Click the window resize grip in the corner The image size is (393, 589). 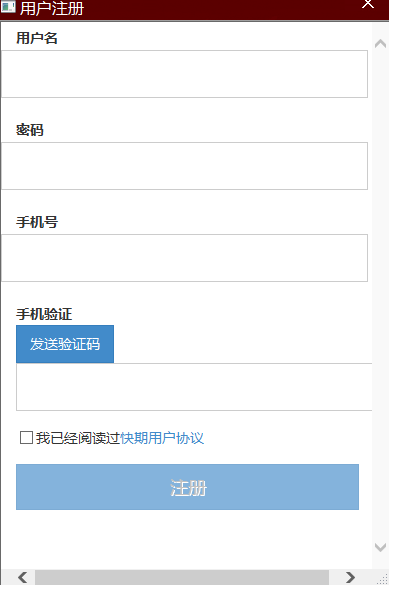click(x=382, y=578)
